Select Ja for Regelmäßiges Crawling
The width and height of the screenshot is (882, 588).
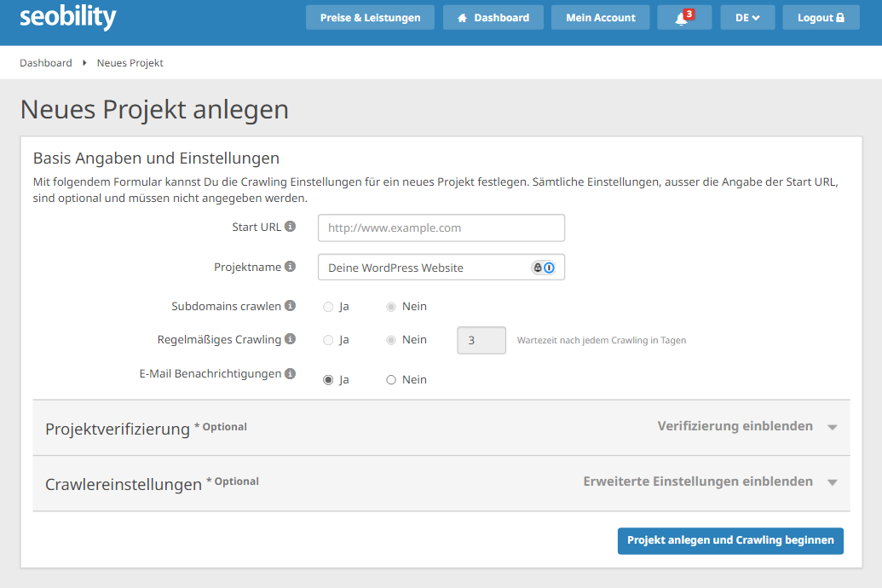(x=328, y=340)
